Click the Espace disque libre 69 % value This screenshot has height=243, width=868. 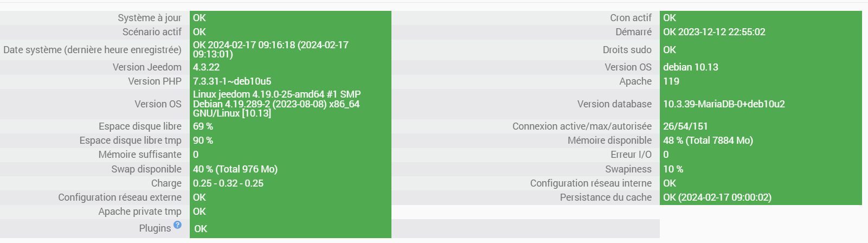[x=203, y=126]
